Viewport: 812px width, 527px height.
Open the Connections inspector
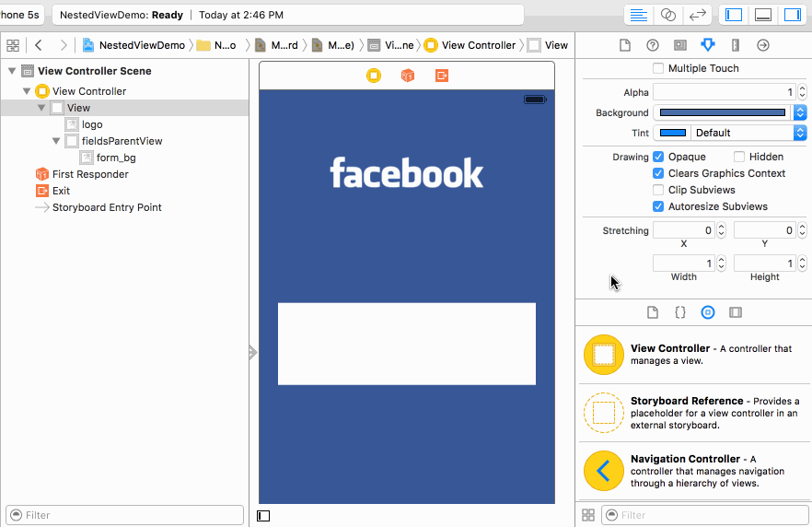click(x=763, y=45)
